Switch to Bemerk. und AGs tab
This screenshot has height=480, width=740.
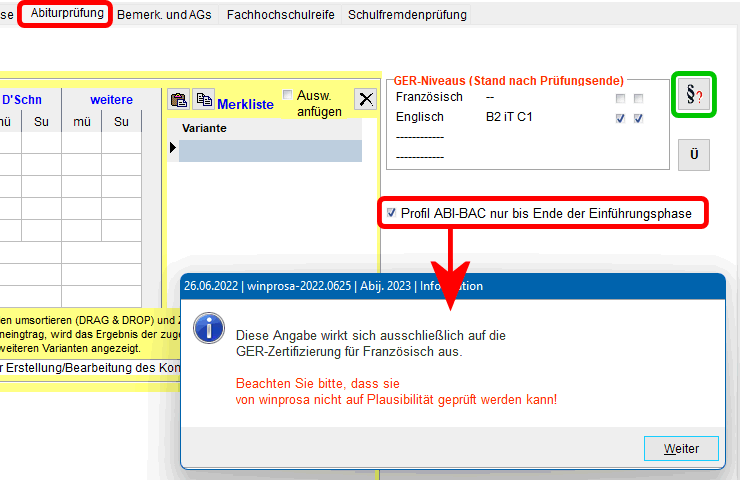click(x=166, y=15)
